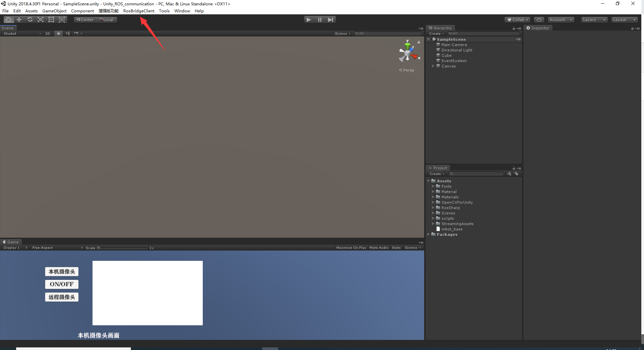Expand the Canvas hierarchy item
This screenshot has height=350, width=644.
[x=433, y=66]
